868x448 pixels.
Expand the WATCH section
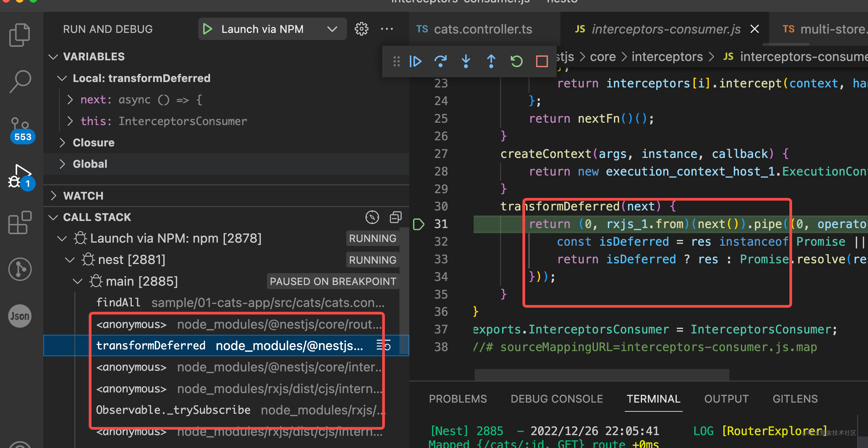click(x=53, y=196)
